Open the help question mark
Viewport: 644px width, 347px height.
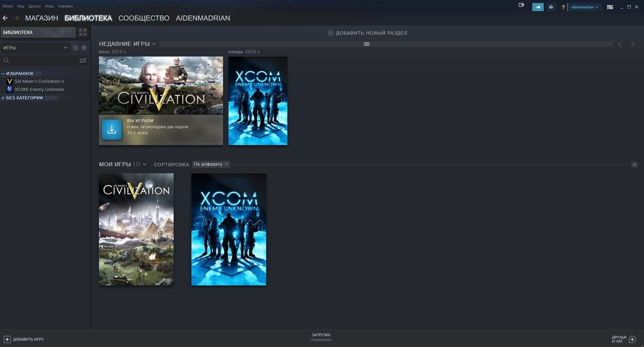(563, 7)
